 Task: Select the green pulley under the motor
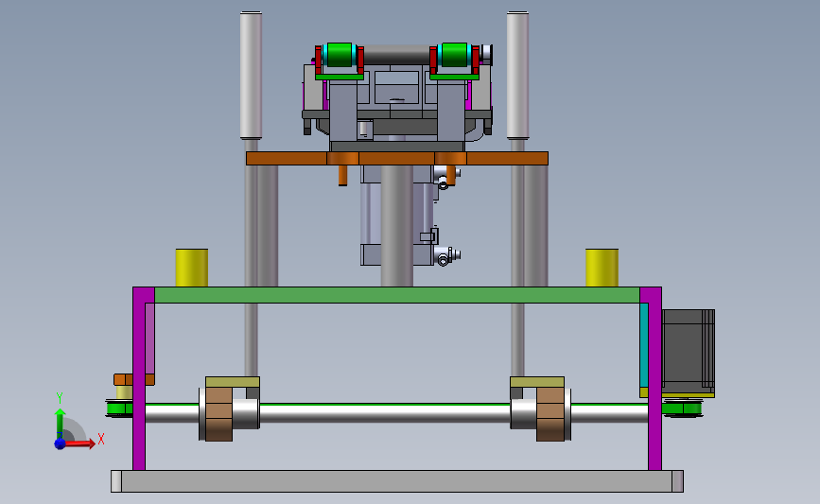[683, 408]
